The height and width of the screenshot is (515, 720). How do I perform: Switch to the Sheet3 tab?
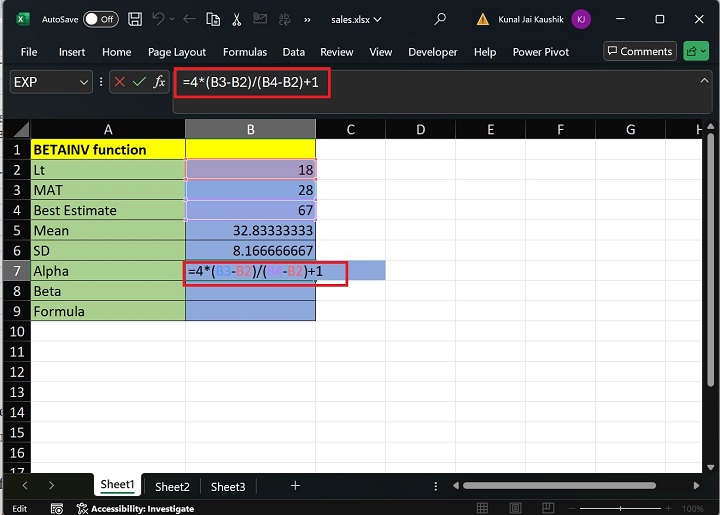coord(228,487)
